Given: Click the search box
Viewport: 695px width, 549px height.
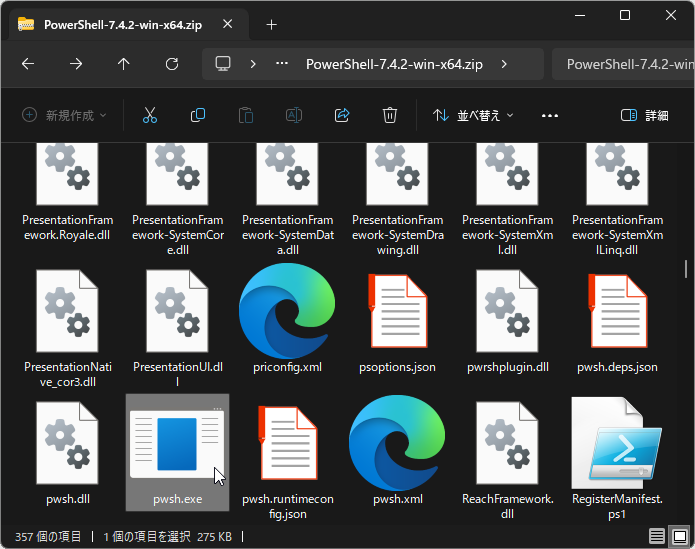Looking at the screenshot, I should click(x=624, y=64).
